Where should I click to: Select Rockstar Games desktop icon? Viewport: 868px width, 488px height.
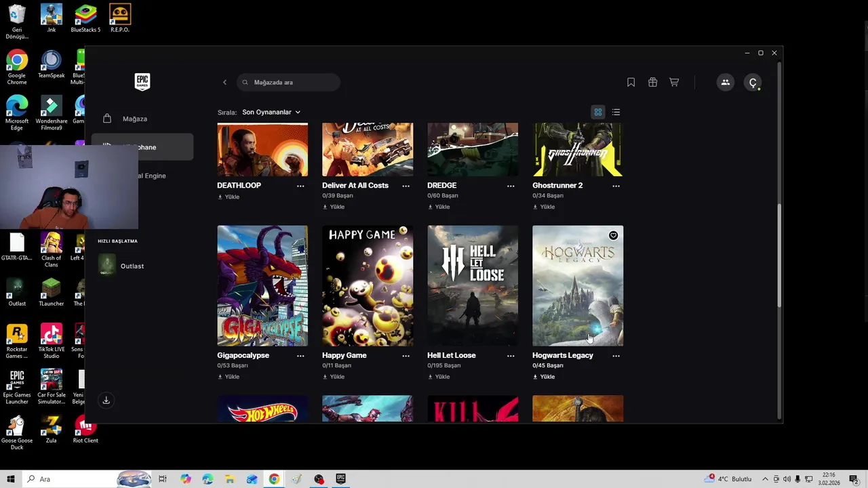click(17, 341)
